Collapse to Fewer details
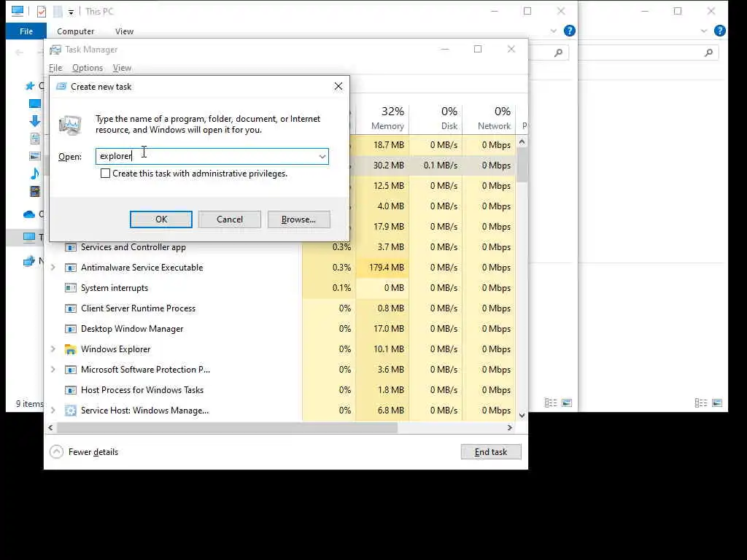The height and width of the screenshot is (560, 747). (84, 452)
